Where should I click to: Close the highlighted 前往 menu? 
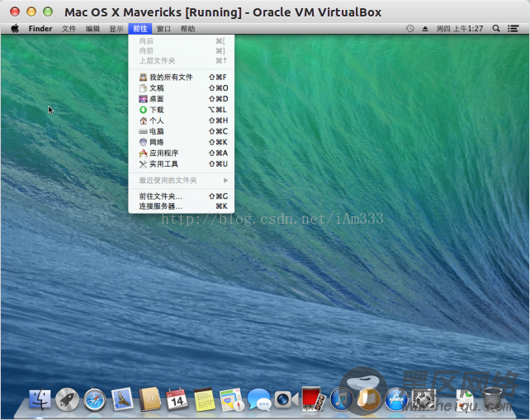point(140,29)
